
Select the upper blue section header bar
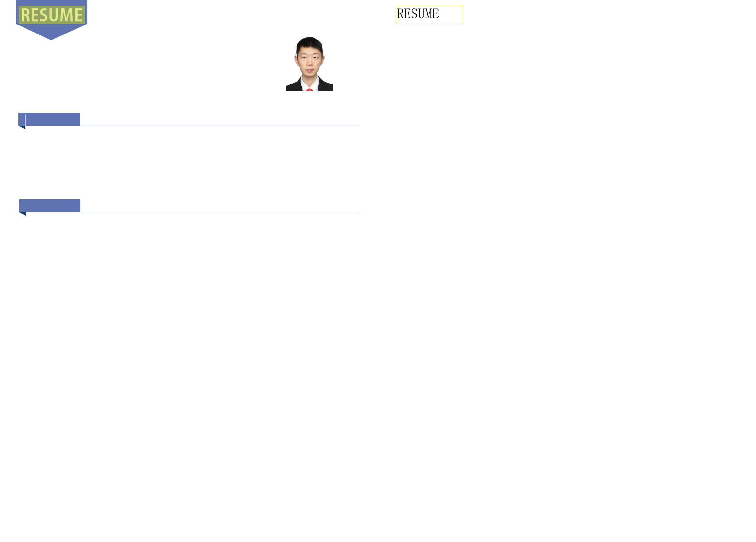point(49,119)
